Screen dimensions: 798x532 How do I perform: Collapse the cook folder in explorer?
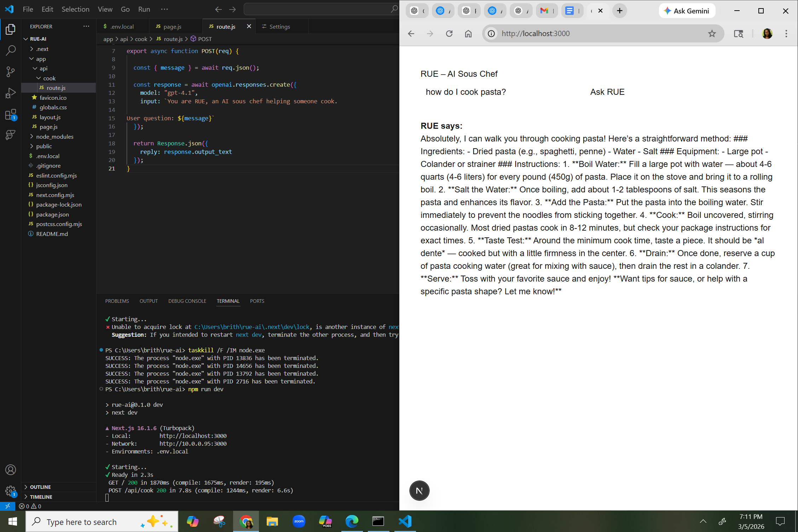pyautogui.click(x=49, y=78)
